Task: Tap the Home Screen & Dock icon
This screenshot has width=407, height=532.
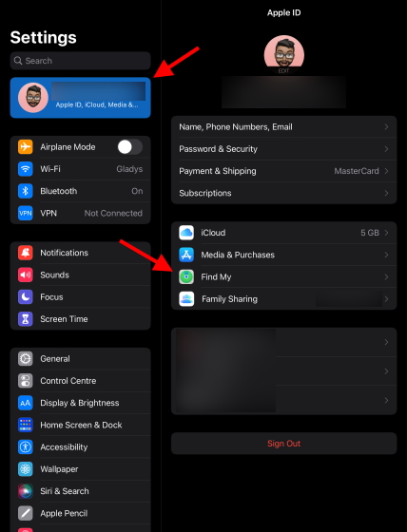Action: pos(26,425)
